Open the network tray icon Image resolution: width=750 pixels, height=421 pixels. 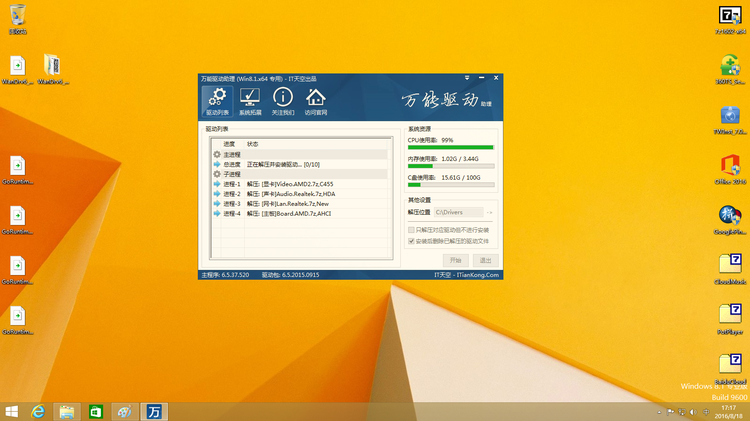(x=682, y=412)
